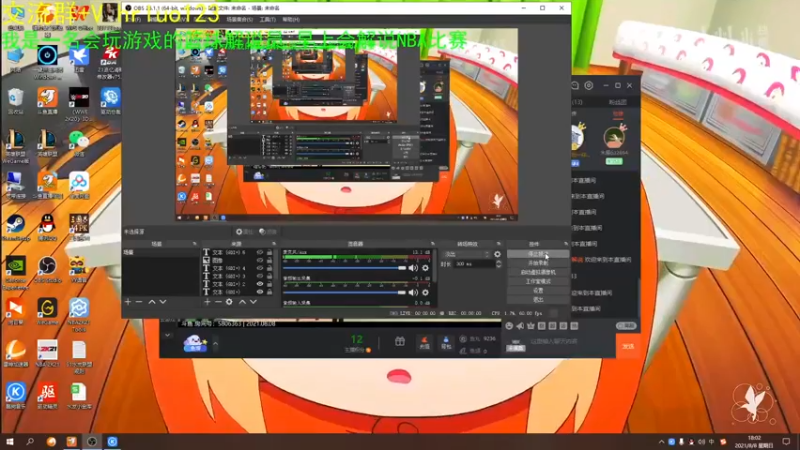Viewport: 800px width, 450px height.
Task: Open 设置 settings in OBS controls
Action: [x=538, y=291]
